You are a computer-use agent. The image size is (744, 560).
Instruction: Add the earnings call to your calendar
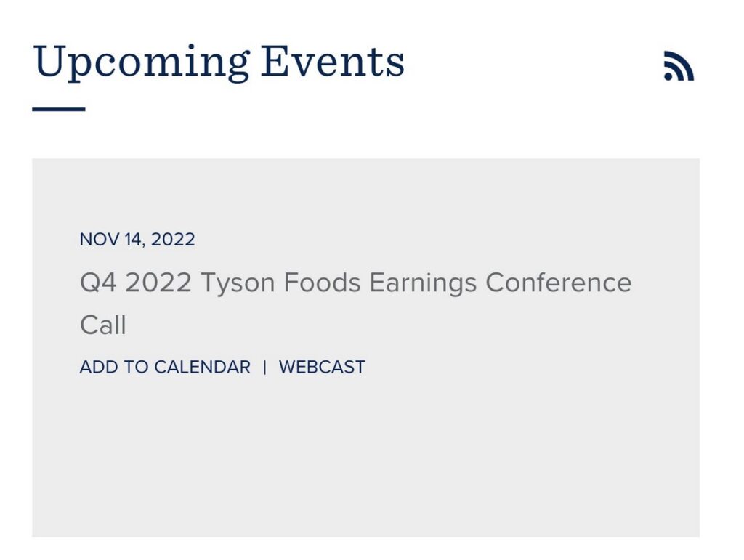tap(163, 367)
